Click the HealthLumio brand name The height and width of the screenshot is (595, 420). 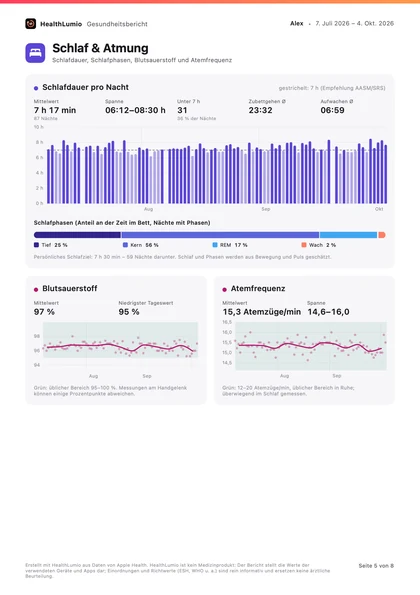click(x=61, y=24)
